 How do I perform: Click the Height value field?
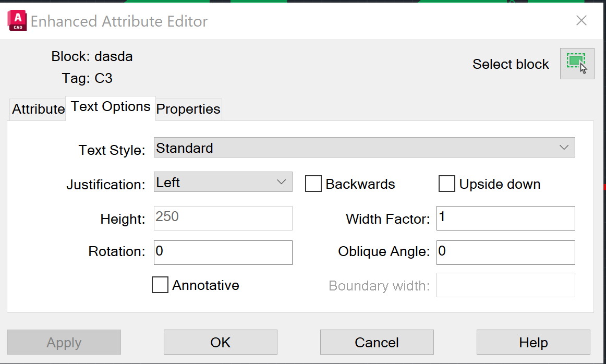223,218
